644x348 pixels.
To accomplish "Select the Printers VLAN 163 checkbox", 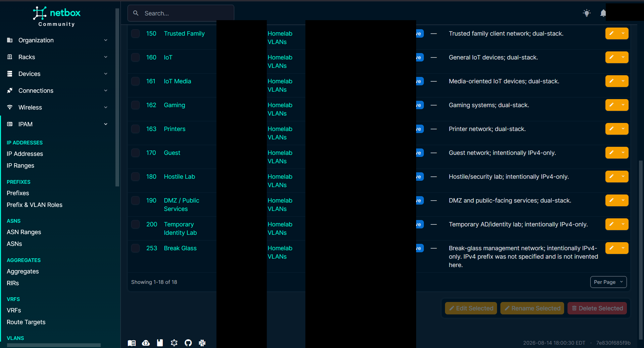I will click(135, 129).
